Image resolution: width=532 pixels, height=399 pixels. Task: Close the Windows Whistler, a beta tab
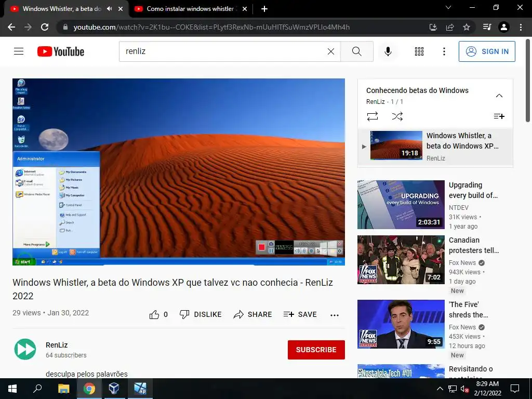click(121, 9)
